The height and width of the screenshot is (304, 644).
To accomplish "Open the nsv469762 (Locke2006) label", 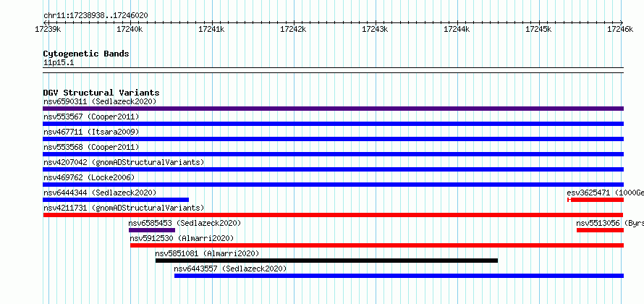I will pyautogui.click(x=89, y=177).
